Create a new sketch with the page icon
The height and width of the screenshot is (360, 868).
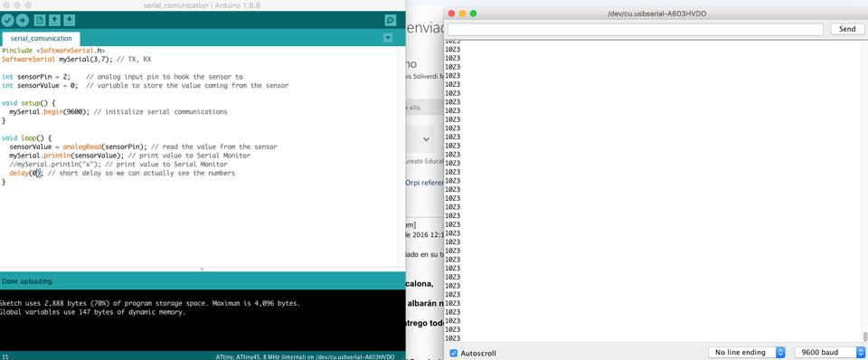(39, 21)
